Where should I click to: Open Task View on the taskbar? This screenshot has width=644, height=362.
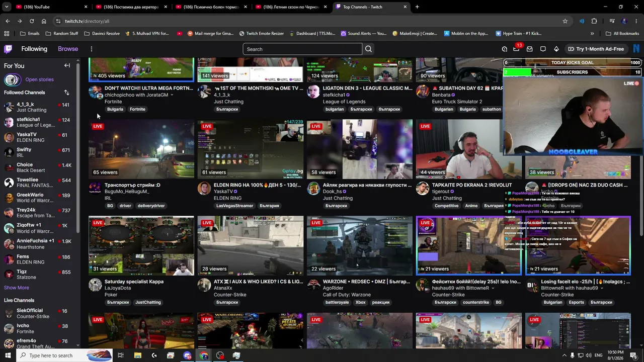[121, 355]
